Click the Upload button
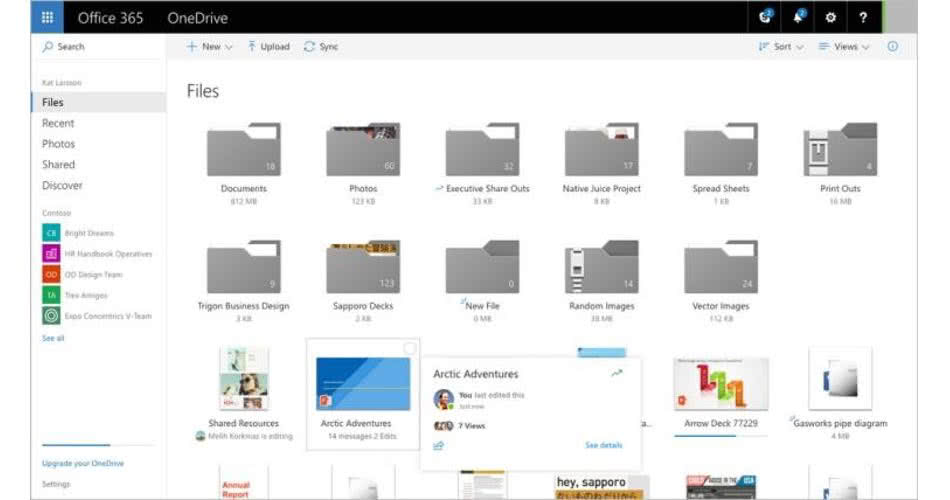 point(268,47)
